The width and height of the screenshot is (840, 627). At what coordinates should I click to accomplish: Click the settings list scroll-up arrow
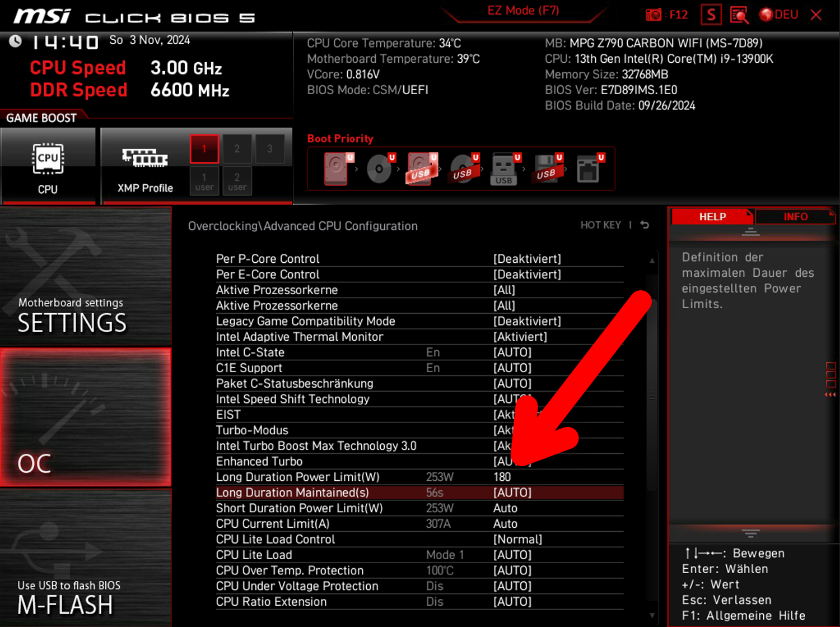click(652, 261)
